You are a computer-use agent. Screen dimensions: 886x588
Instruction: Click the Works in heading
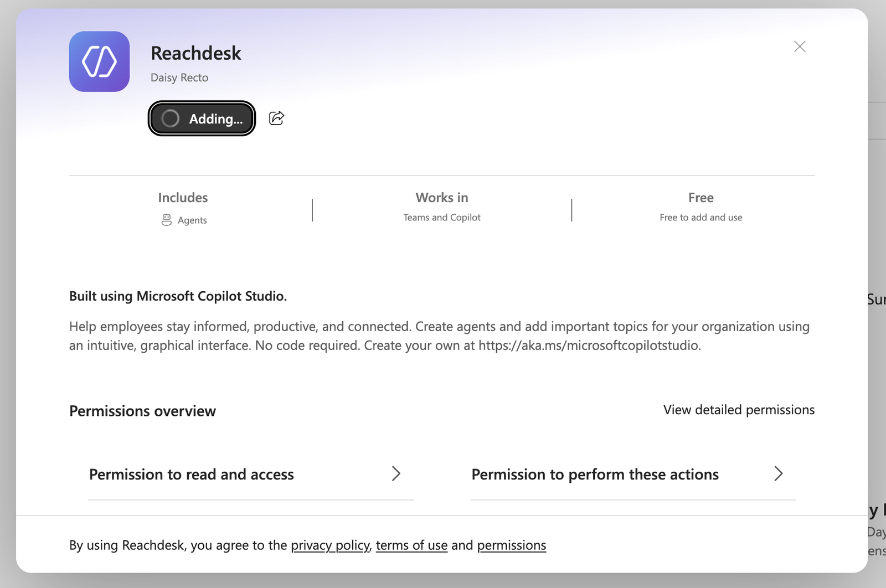point(442,198)
